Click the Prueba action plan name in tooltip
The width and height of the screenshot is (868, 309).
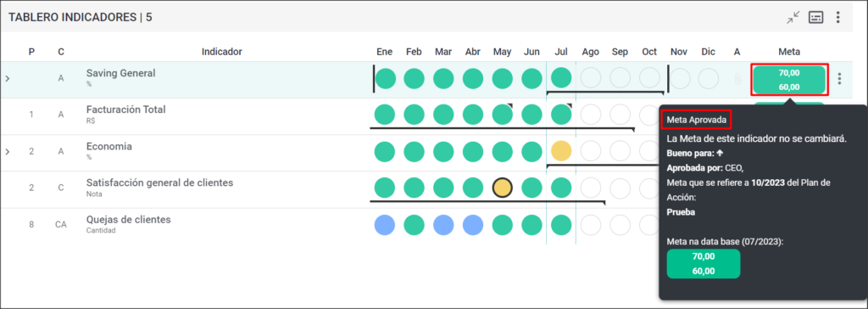(x=681, y=212)
